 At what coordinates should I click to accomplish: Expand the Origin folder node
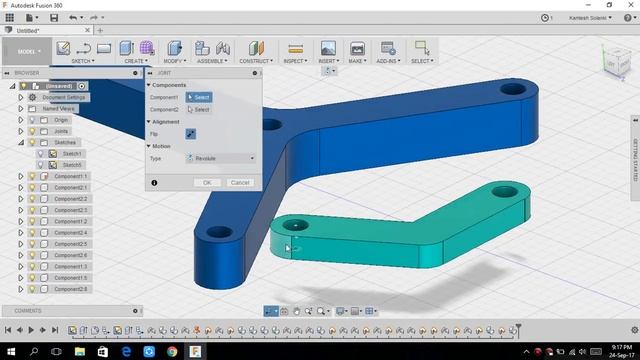click(20, 120)
